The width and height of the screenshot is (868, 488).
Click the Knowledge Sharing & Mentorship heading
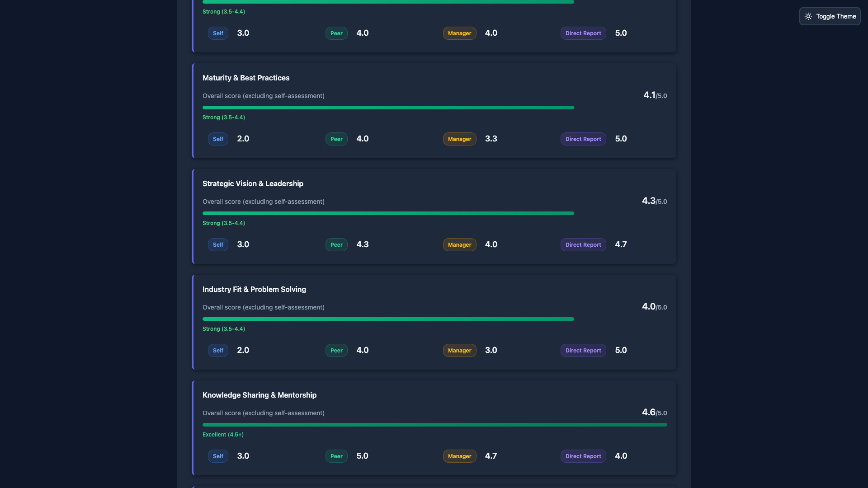click(259, 395)
